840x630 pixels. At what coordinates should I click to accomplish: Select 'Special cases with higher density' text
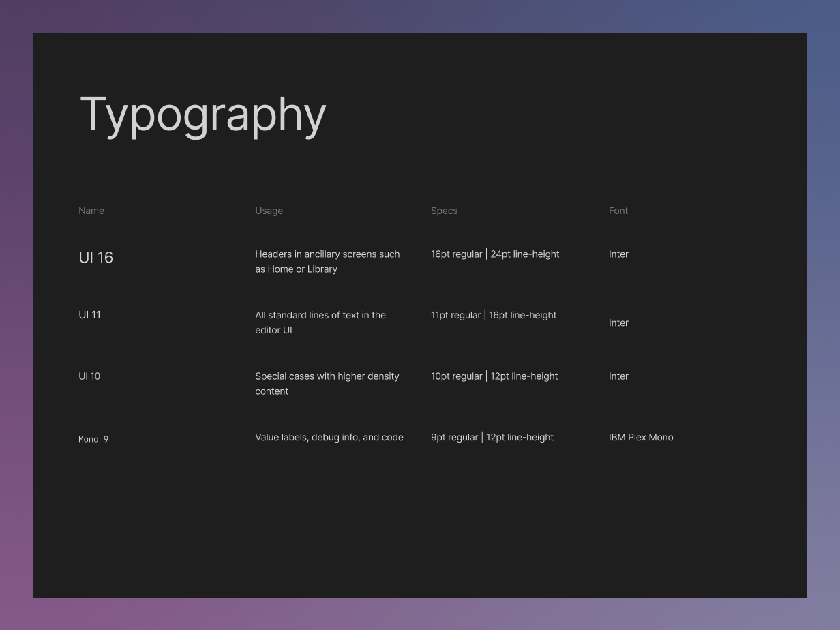[x=327, y=384]
